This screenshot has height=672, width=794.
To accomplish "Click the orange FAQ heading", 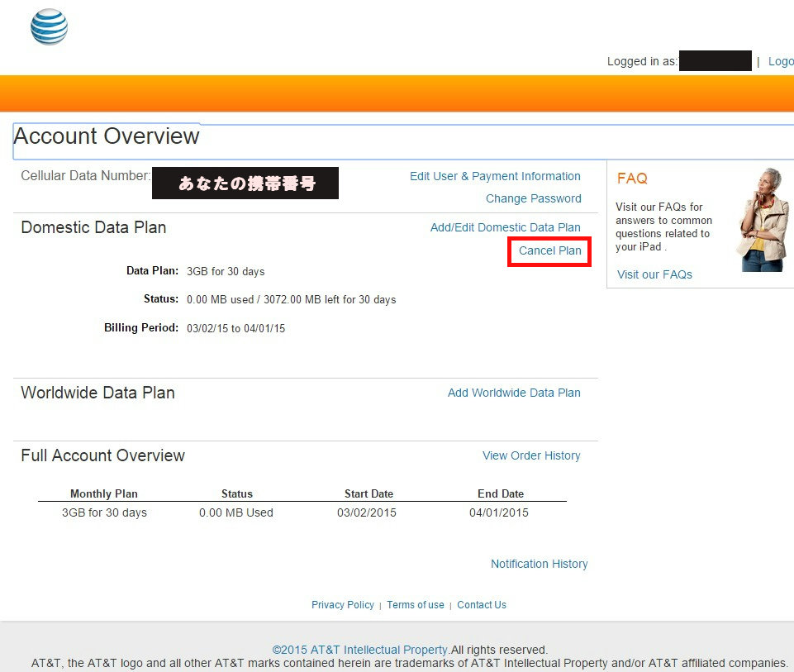I will tap(632, 179).
